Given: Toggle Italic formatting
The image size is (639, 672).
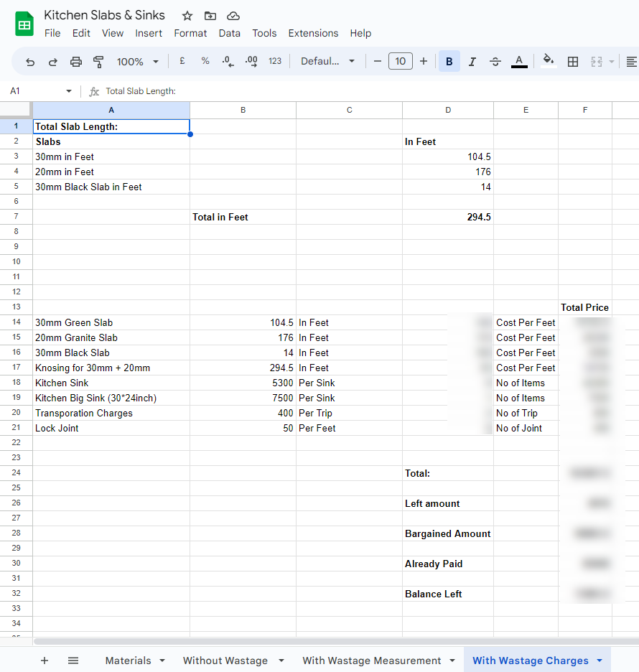Looking at the screenshot, I should coord(472,62).
